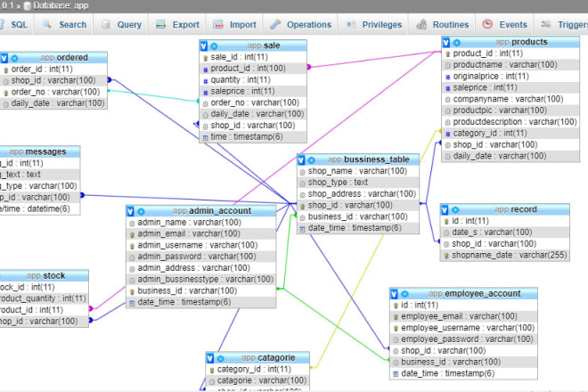Click the gear icon on ordered table

(14, 58)
